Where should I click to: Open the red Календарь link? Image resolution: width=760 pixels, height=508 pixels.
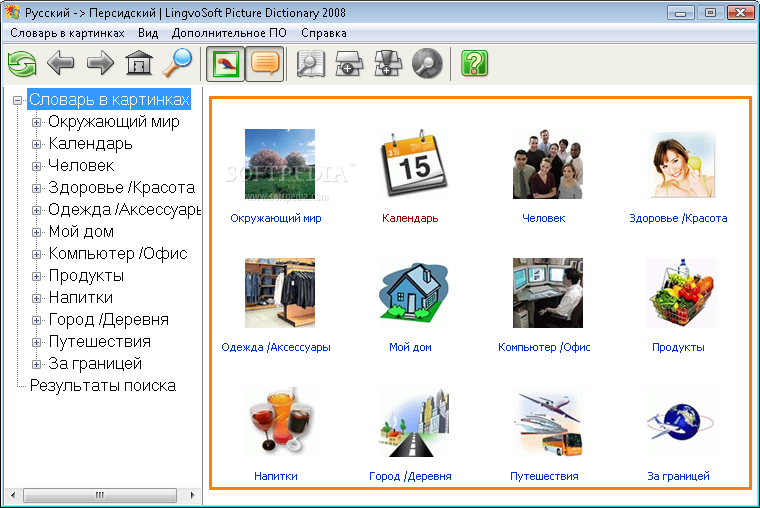click(x=410, y=218)
